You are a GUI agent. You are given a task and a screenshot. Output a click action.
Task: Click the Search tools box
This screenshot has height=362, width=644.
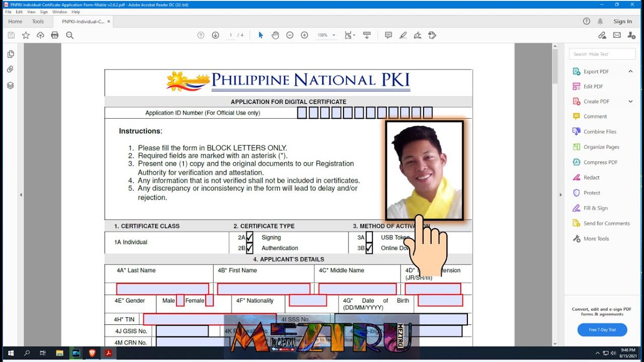pyautogui.click(x=602, y=54)
